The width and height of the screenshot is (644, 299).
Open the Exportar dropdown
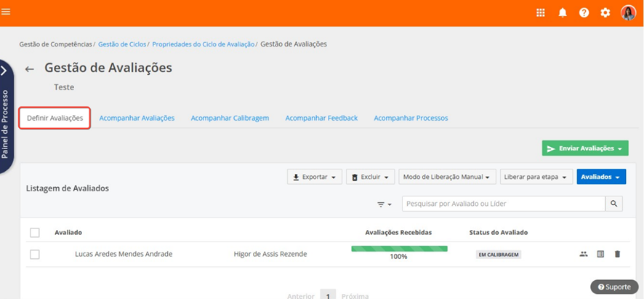point(314,177)
